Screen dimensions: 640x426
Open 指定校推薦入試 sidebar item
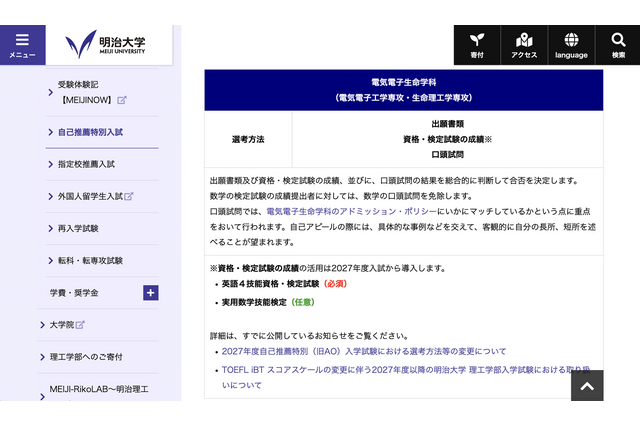click(102, 164)
